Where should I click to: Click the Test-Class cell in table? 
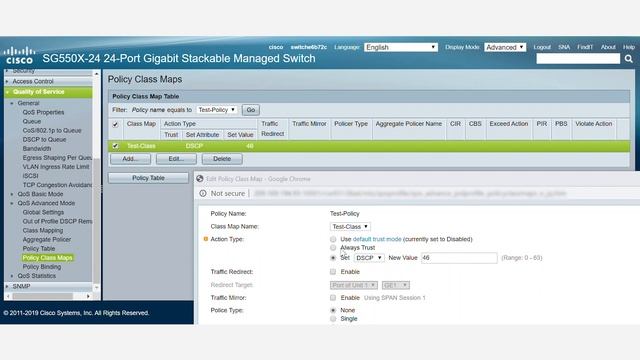pos(141,146)
